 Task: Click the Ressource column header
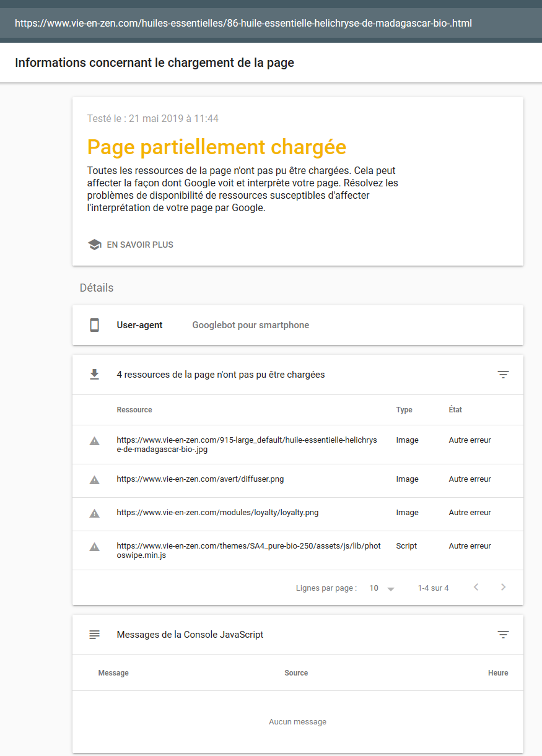click(134, 410)
